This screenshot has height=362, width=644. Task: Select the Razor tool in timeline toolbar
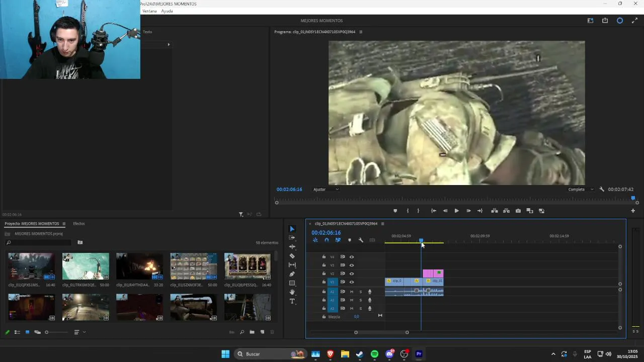[x=292, y=256]
